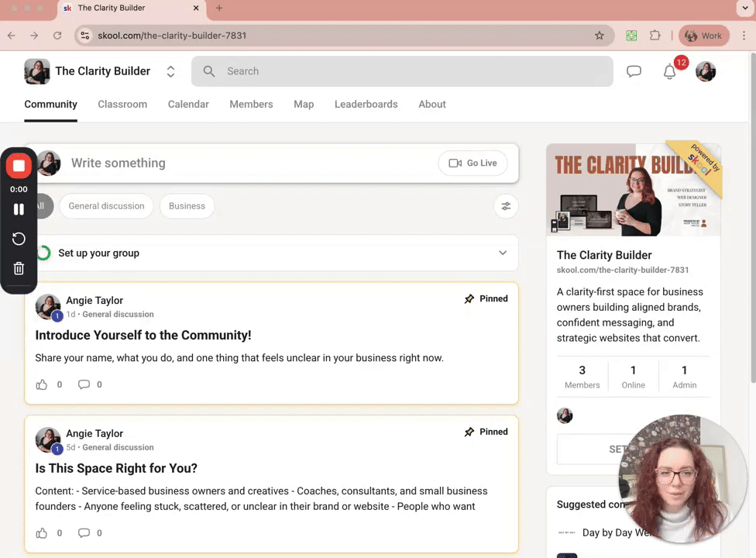The width and height of the screenshot is (756, 558).
Task: Filter the feed by "General discussion"
Action: tap(106, 205)
